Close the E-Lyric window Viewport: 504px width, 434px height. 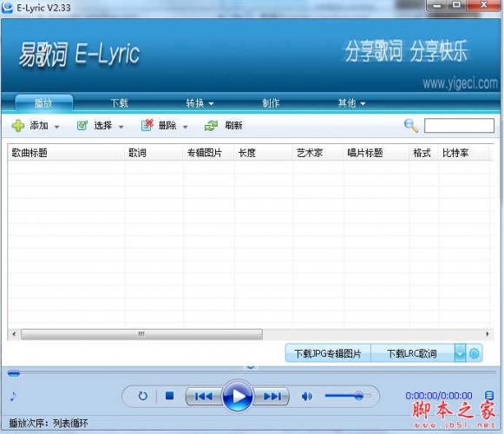click(483, 5)
